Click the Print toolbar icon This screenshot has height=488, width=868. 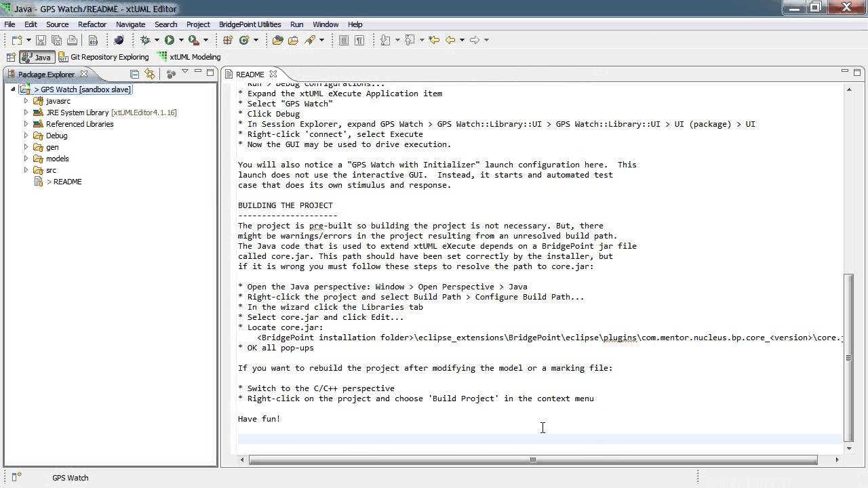click(x=72, y=40)
